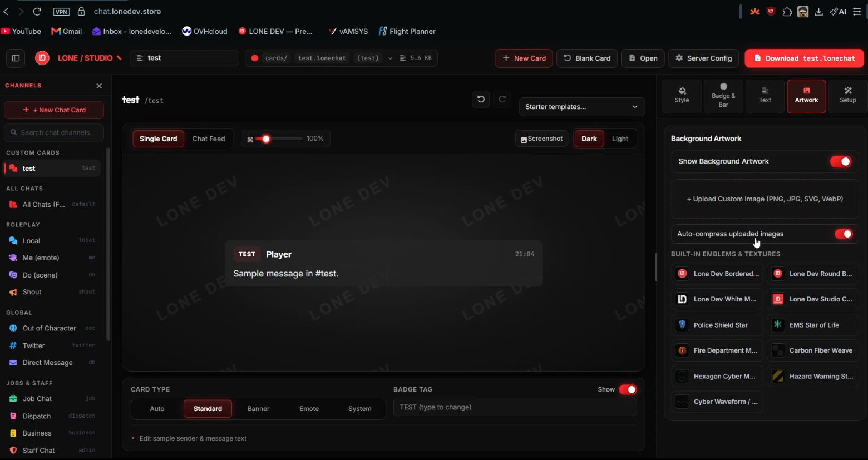Viewport: 868px width, 460px height.
Task: Disable auto-compress uploaded images
Action: (x=844, y=234)
